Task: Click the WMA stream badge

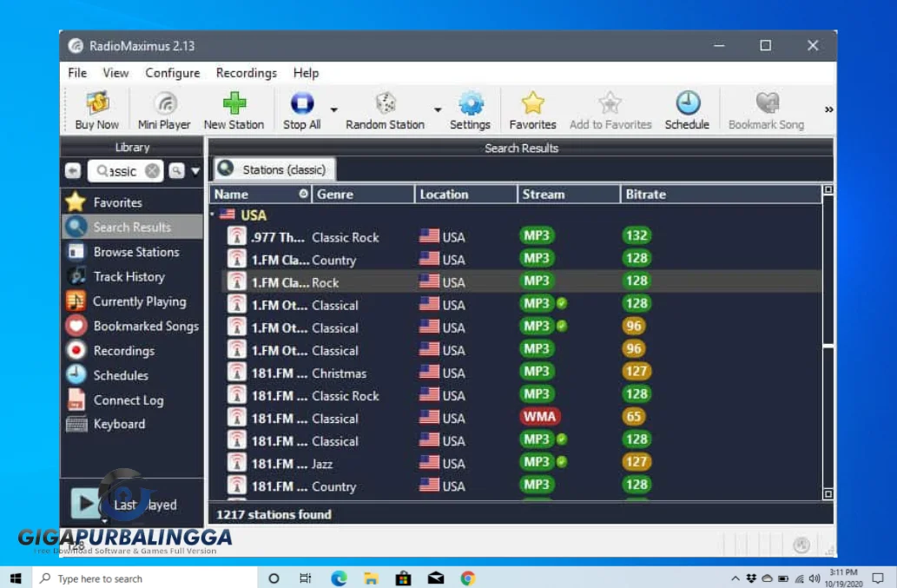Action: coord(539,417)
